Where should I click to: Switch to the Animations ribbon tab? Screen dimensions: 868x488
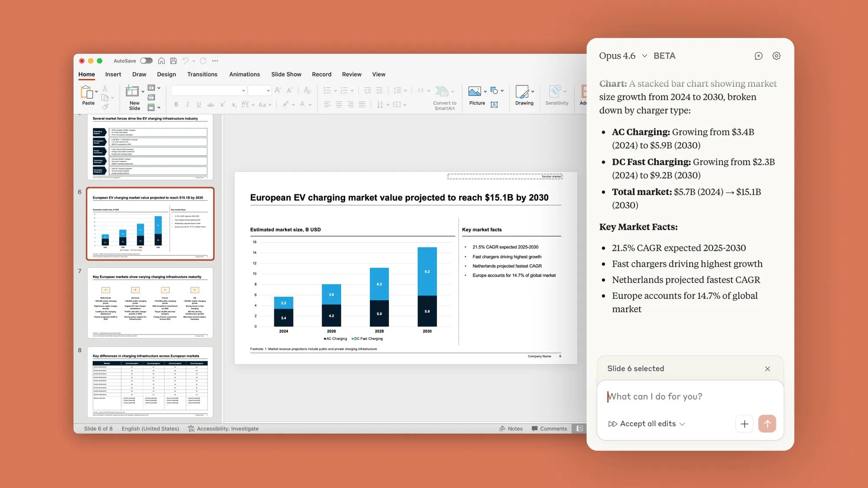(x=244, y=74)
